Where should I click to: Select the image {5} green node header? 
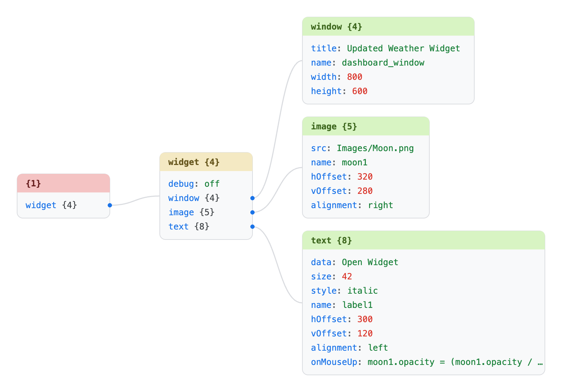366,127
